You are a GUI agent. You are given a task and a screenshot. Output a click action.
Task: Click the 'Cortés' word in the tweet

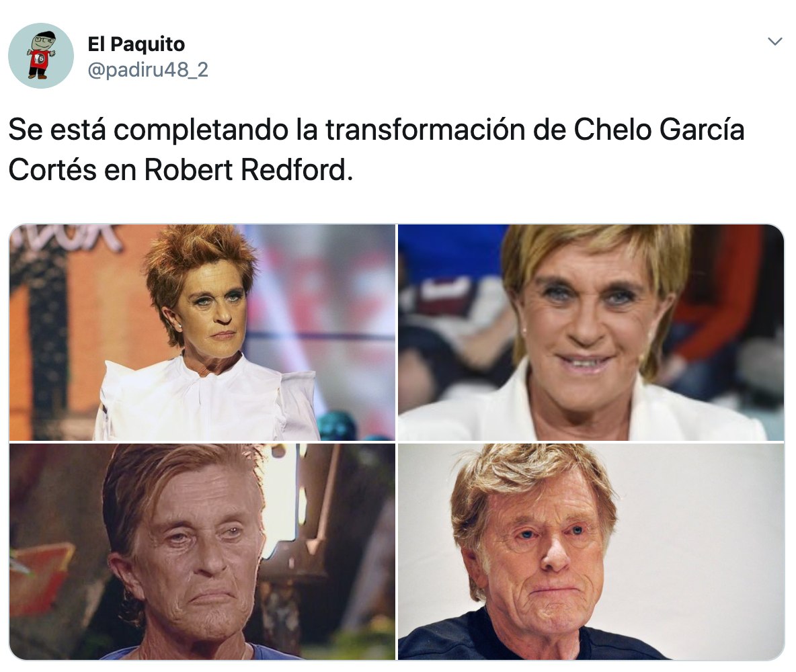(52, 170)
